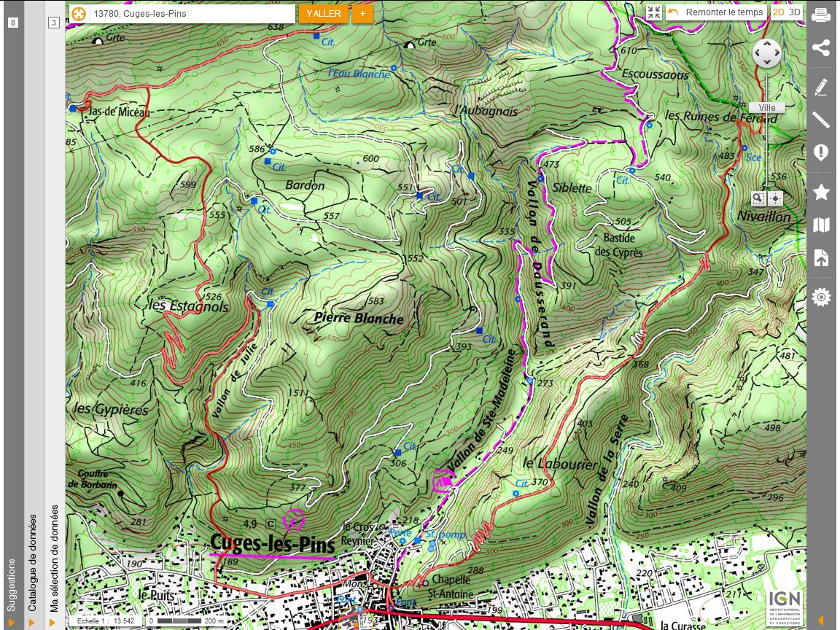Open the Catalogue de données tab
This screenshot has width=840, height=630.
(33, 563)
